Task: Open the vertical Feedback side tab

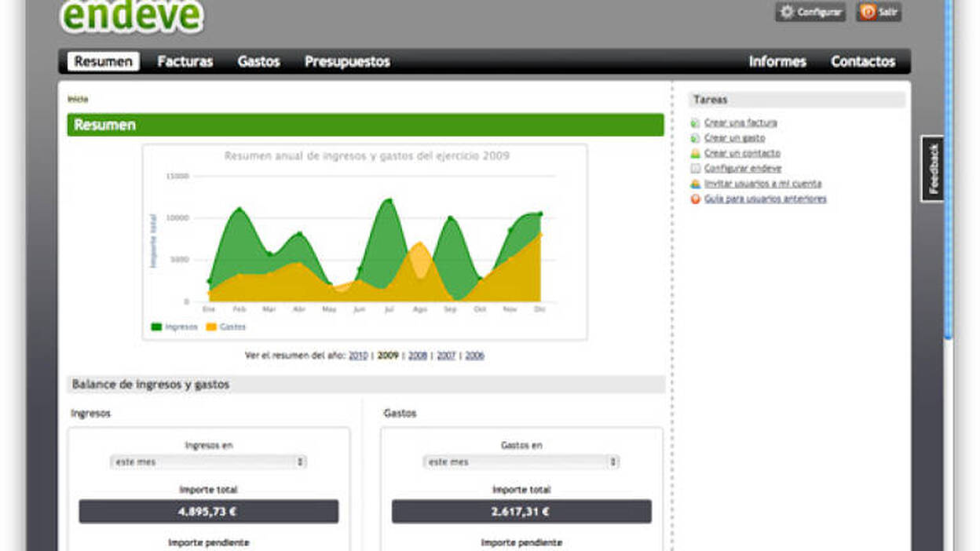Action: [x=933, y=169]
